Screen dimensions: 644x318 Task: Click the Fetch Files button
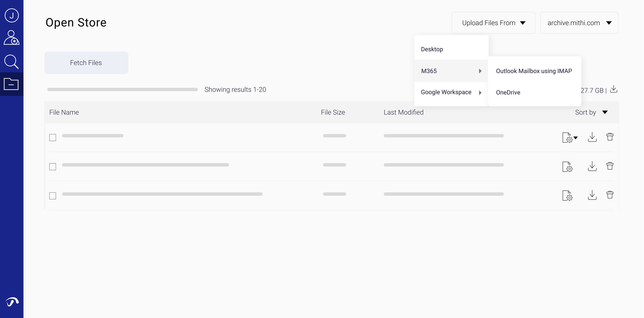pyautogui.click(x=86, y=63)
